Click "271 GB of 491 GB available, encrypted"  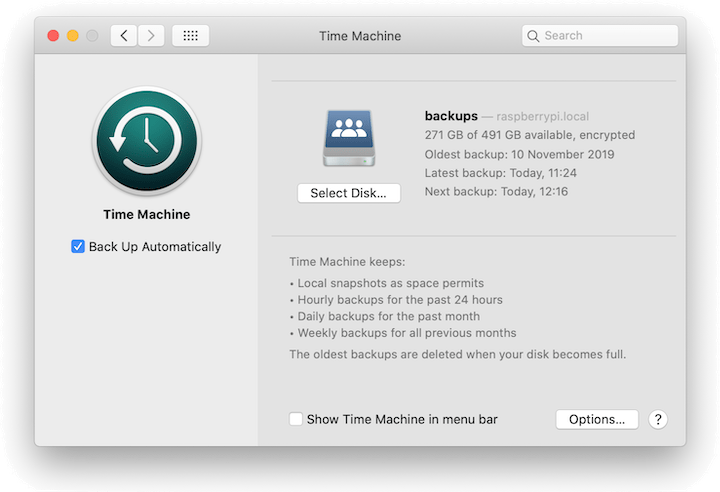tap(530, 135)
